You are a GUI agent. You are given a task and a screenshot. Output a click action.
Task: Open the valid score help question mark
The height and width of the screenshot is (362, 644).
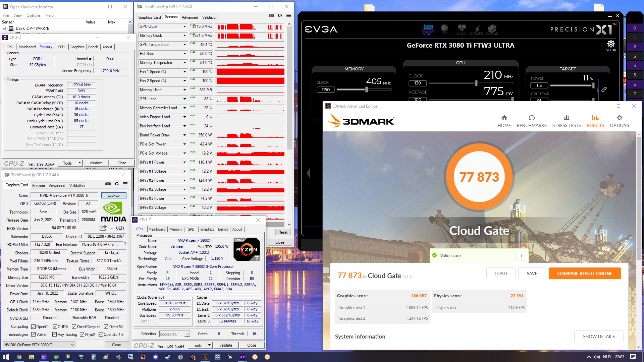(x=521, y=255)
